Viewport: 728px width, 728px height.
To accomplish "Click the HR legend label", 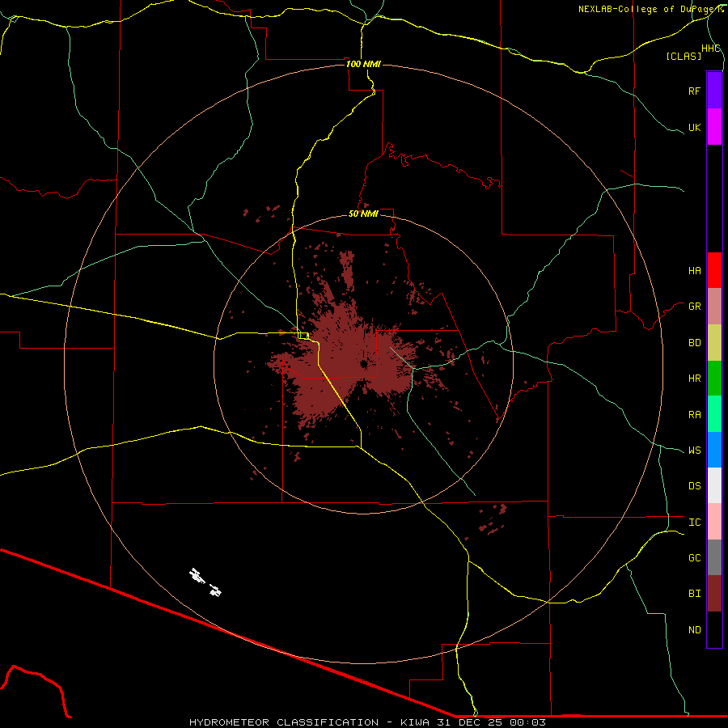I will tap(694, 379).
